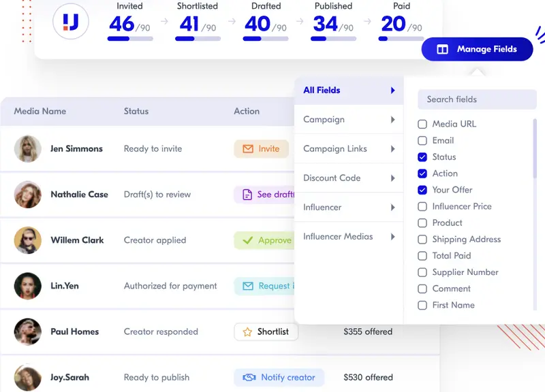The image size is (545, 392).
Task: Click the Search fields input box
Action: point(477,99)
